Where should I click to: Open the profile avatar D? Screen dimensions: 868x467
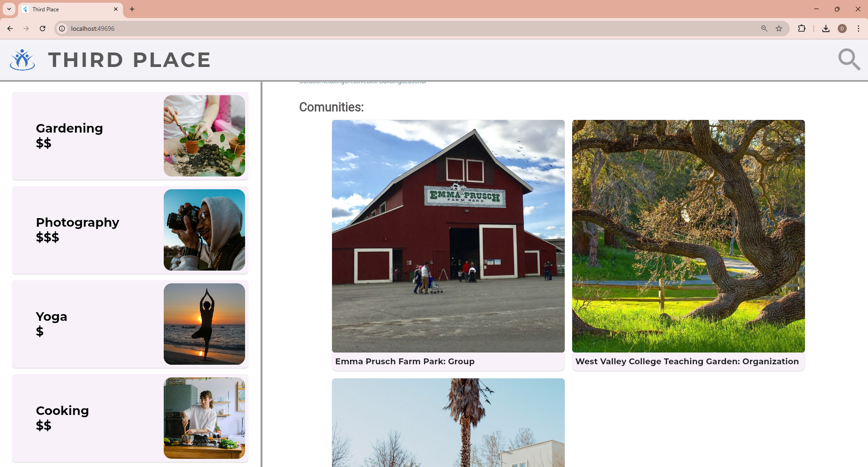click(842, 29)
